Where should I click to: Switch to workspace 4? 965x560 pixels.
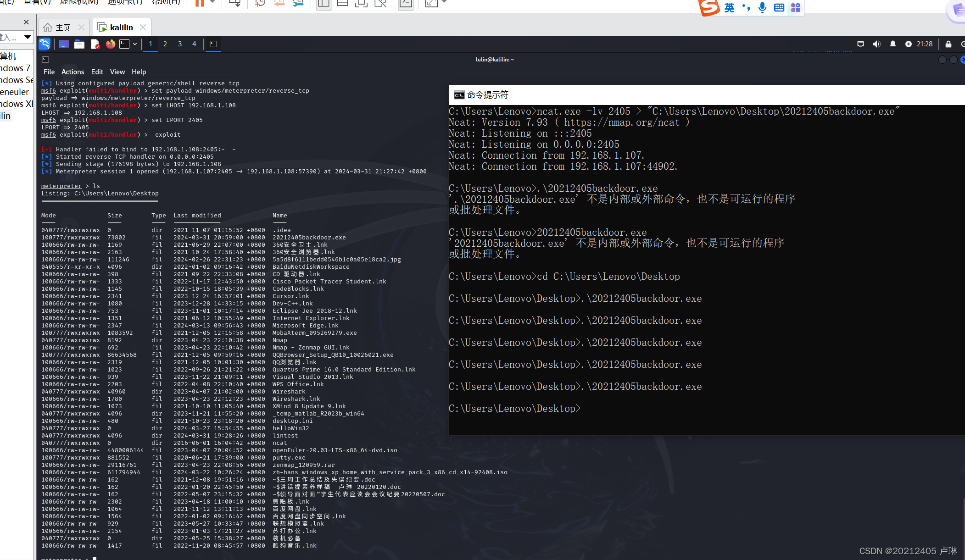click(x=194, y=44)
